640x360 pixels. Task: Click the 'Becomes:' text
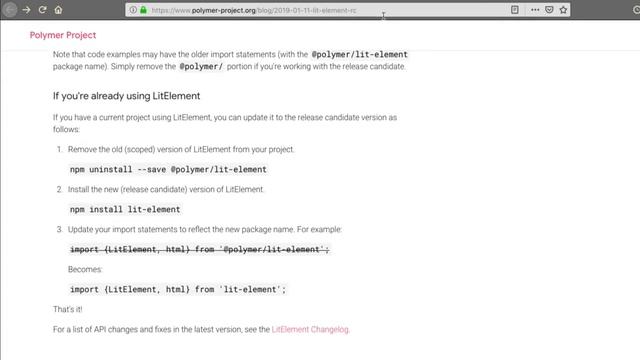pos(85,269)
